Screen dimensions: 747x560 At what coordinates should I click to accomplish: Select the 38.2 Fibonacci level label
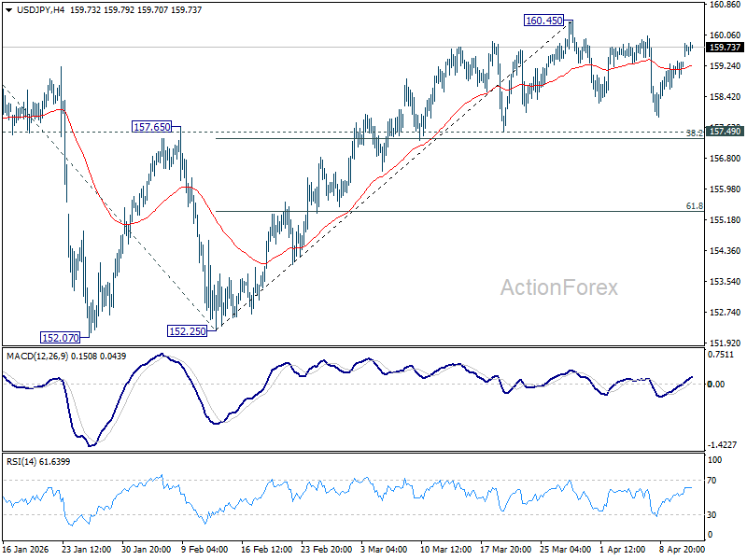coord(694,133)
